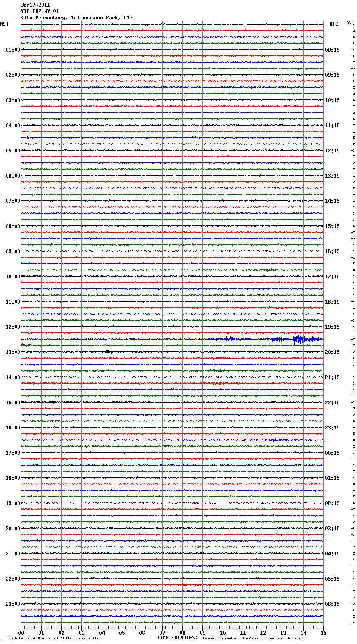
Task: Select the 20:00 MST hour label
Action: tap(13, 529)
